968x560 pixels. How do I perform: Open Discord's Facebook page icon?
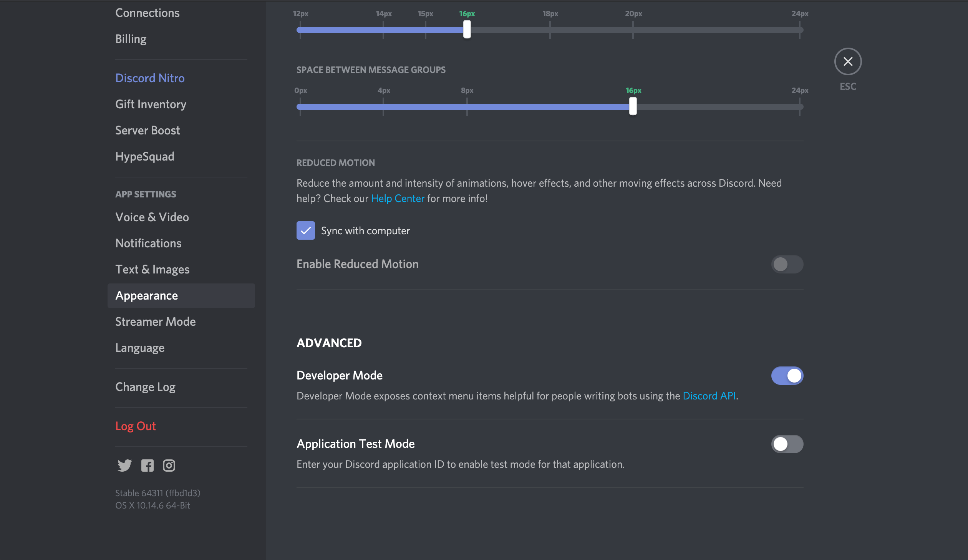(148, 466)
